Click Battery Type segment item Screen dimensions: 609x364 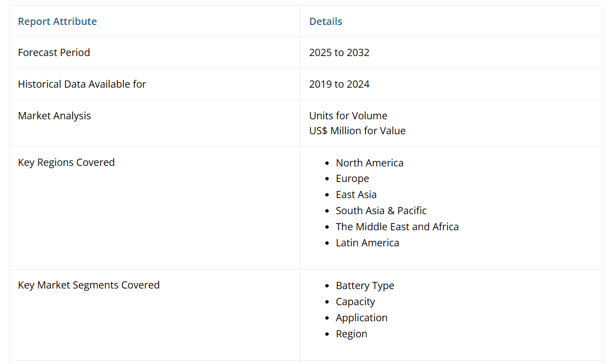click(365, 286)
